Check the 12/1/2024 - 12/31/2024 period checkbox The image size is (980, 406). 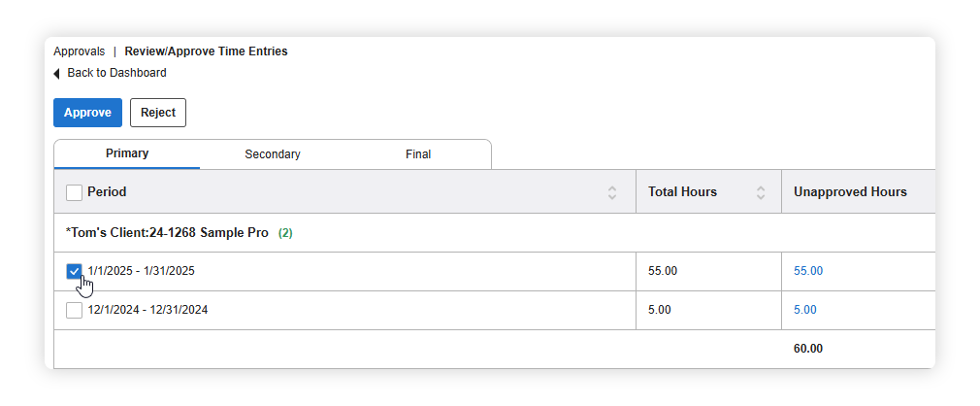75,310
